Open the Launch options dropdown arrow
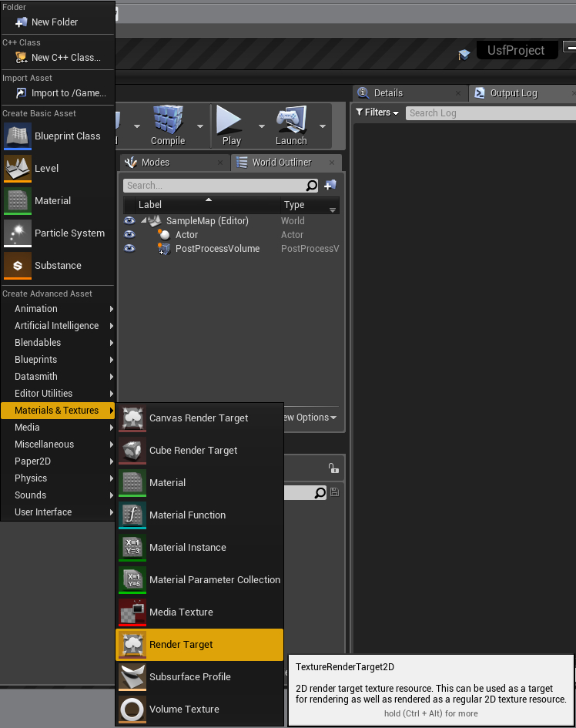Viewport: 576px width, 728px height. [323, 126]
